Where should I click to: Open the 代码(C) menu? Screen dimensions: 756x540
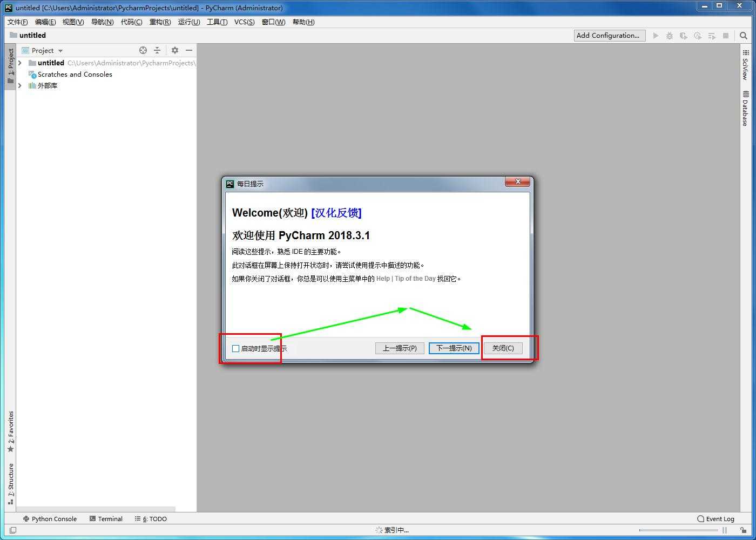pyautogui.click(x=132, y=22)
